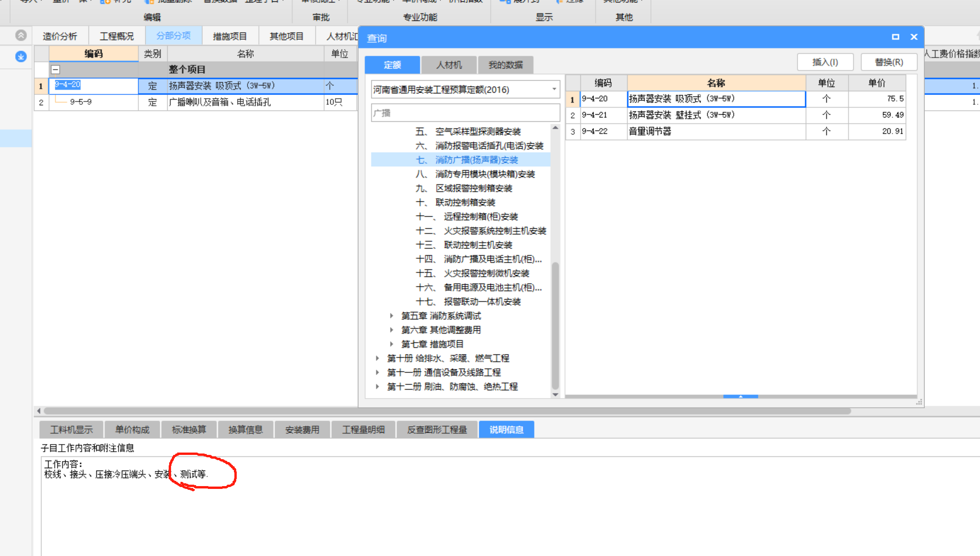Image resolution: width=980 pixels, height=556 pixels.
Task: Click the 名称 column header in results
Action: 716,83
